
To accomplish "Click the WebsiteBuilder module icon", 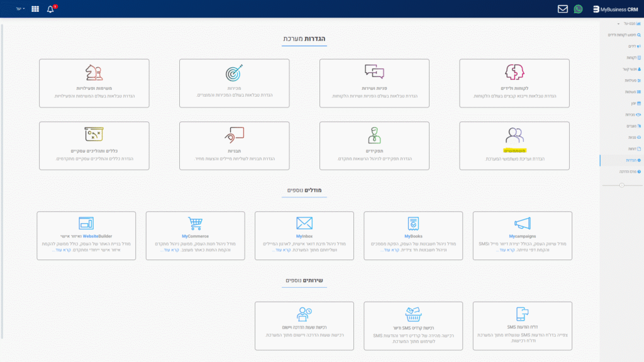I will click(x=86, y=223).
